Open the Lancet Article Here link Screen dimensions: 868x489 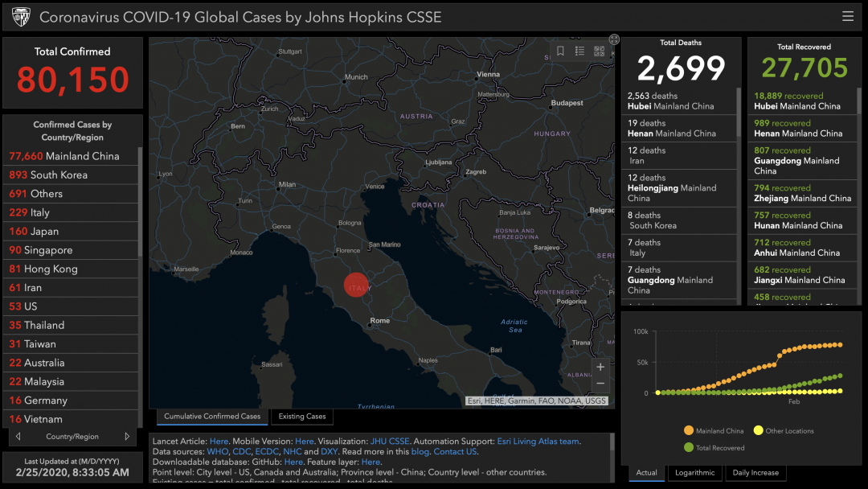(x=219, y=442)
